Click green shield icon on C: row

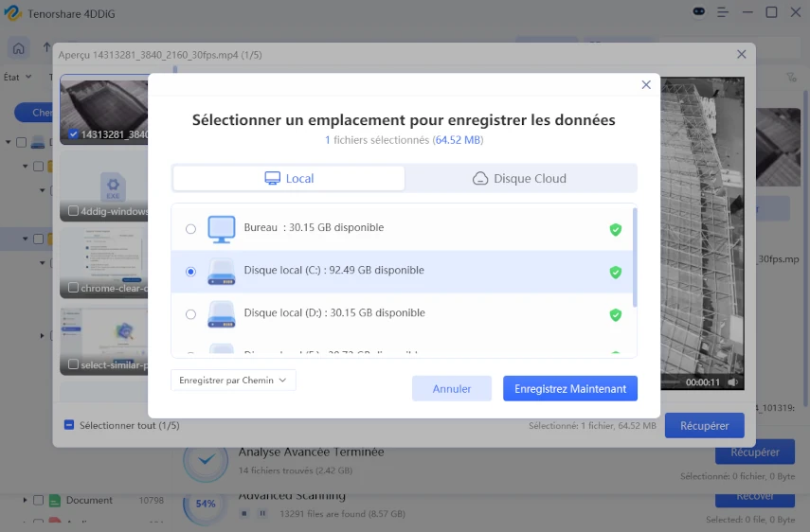click(615, 273)
